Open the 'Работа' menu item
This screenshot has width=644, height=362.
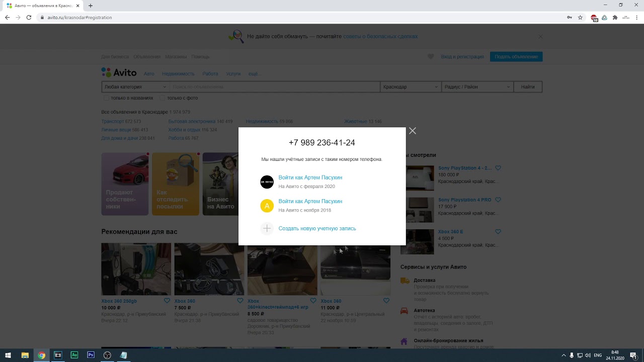click(x=210, y=74)
